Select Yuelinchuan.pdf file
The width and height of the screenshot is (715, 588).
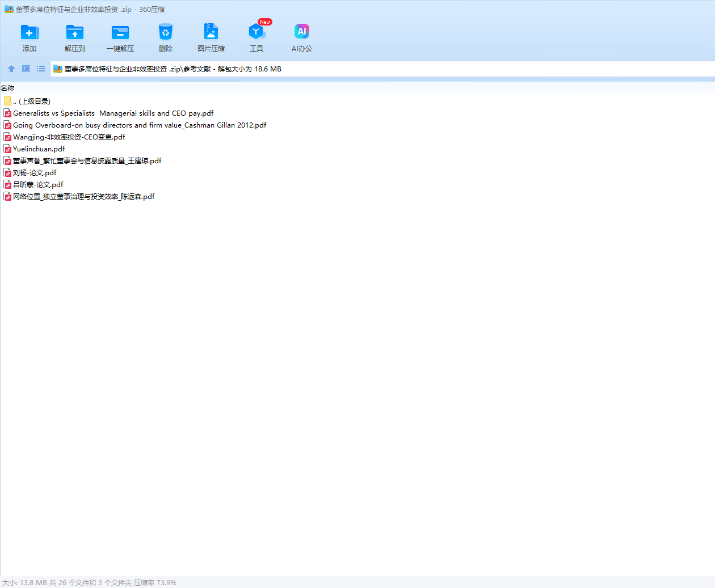tap(39, 149)
